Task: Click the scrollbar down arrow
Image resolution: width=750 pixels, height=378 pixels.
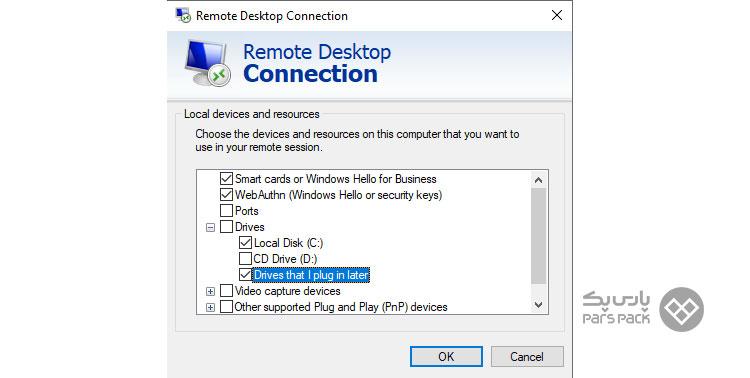Action: pos(539,305)
